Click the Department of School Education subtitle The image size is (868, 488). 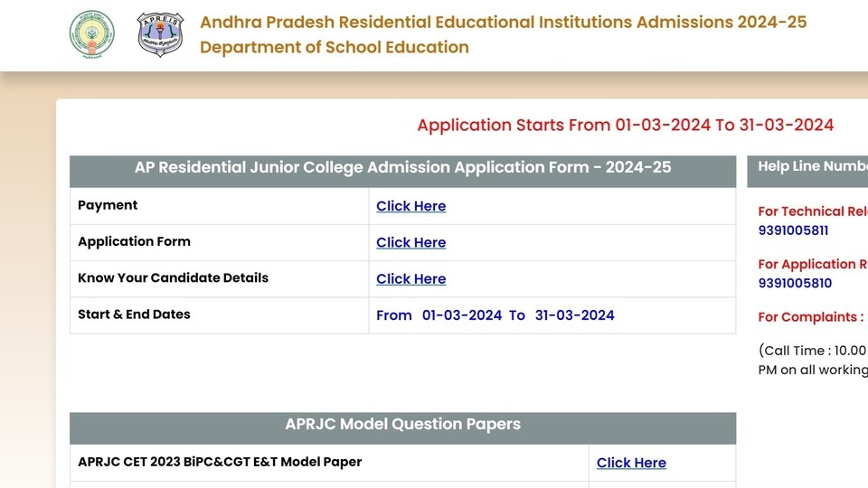[x=335, y=47]
